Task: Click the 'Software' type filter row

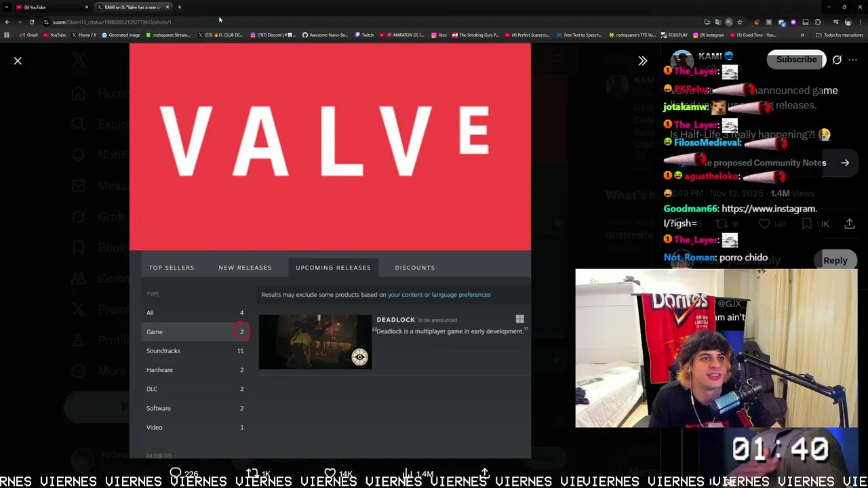Action: (195, 408)
